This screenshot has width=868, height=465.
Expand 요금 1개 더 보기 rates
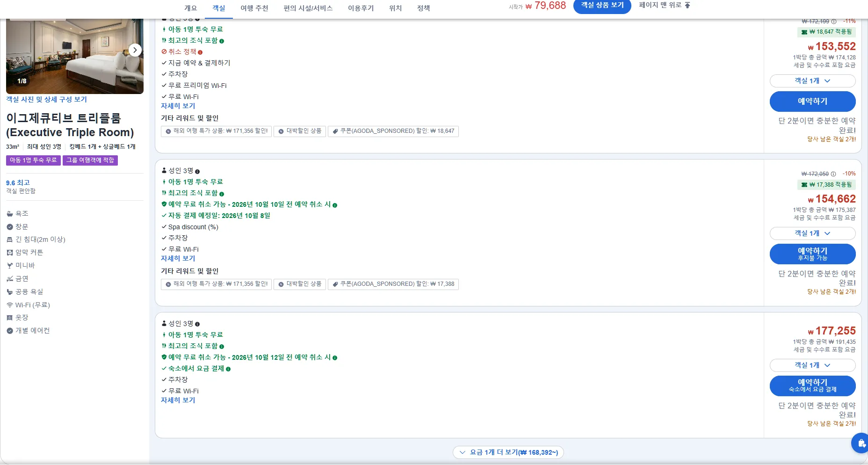click(x=508, y=452)
